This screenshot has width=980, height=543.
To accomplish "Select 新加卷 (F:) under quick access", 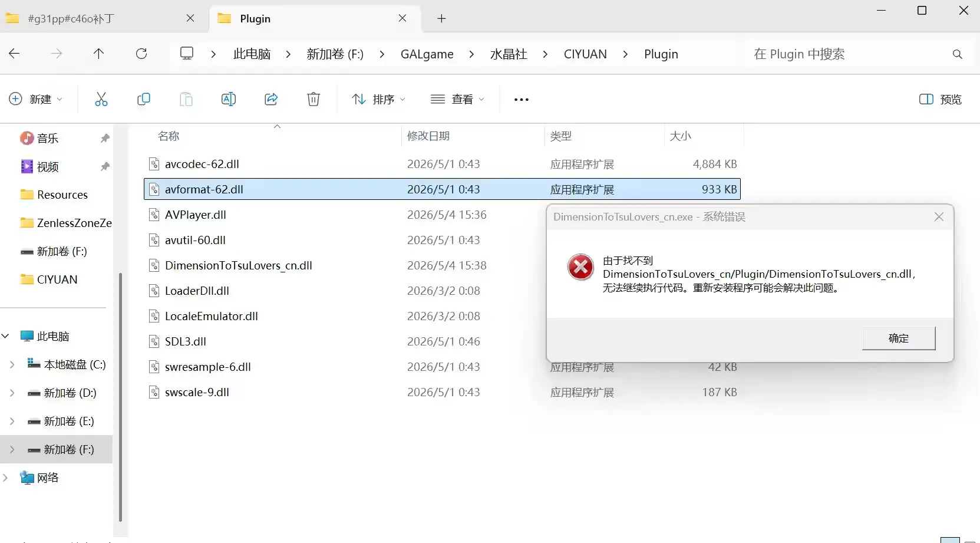I will 53,251.
